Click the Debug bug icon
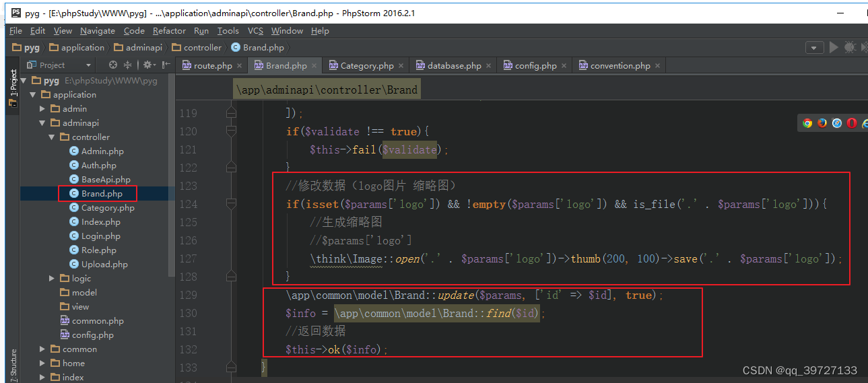Image resolution: width=868 pixels, height=383 pixels. point(850,47)
